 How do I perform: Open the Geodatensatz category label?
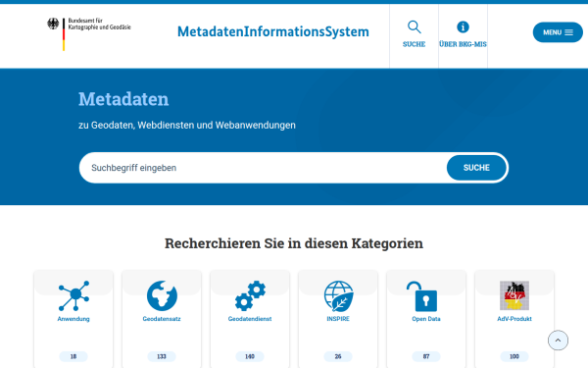[x=162, y=319]
